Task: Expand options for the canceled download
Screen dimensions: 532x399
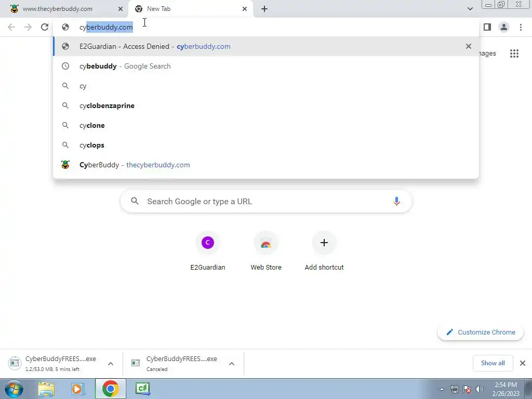Action: tap(232, 363)
